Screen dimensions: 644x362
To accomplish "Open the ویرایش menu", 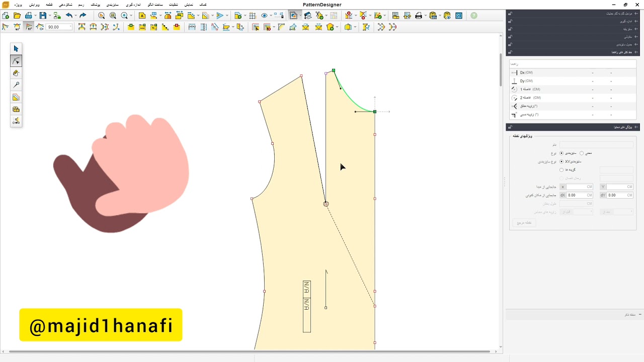I will 34,5.
